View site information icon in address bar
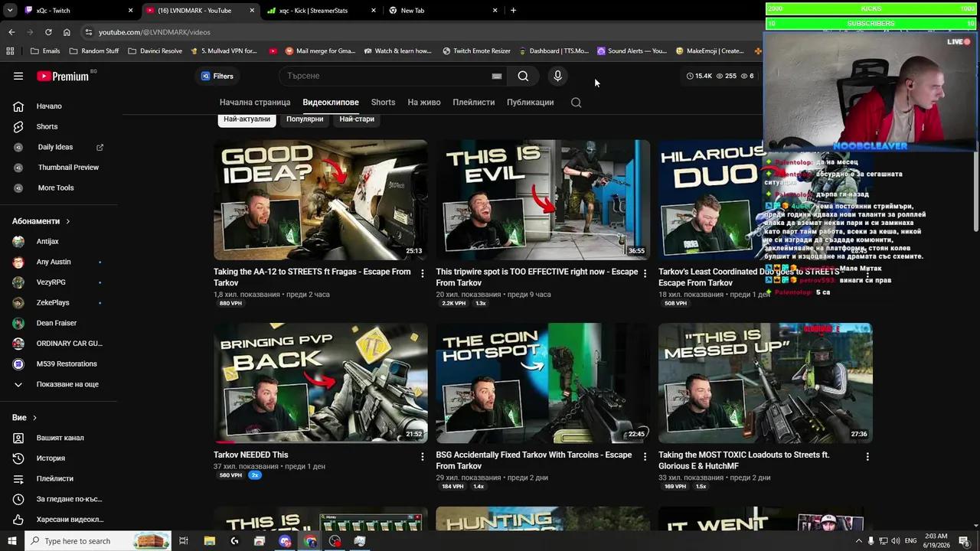The image size is (980, 551). click(x=89, y=32)
